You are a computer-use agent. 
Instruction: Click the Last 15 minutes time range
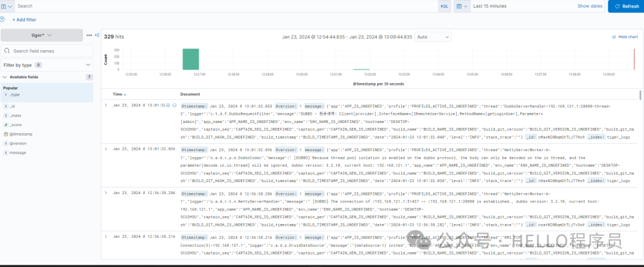(490, 6)
